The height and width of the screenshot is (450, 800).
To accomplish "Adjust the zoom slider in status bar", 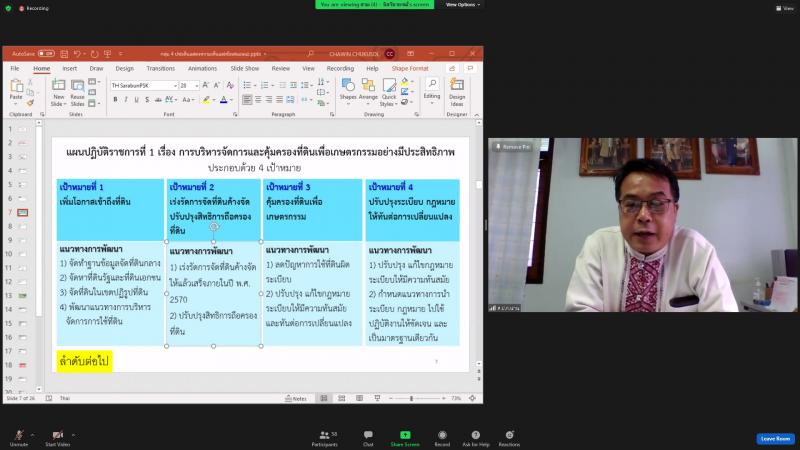I will [411, 398].
